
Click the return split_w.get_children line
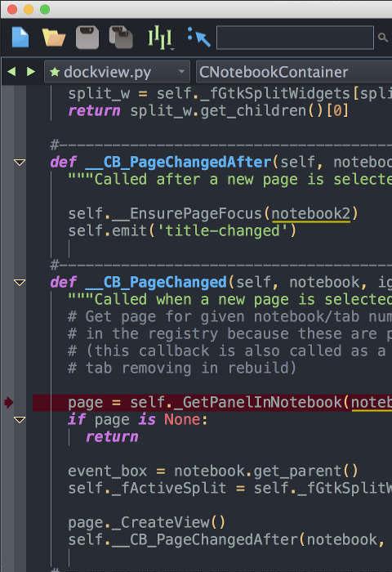tap(208, 110)
